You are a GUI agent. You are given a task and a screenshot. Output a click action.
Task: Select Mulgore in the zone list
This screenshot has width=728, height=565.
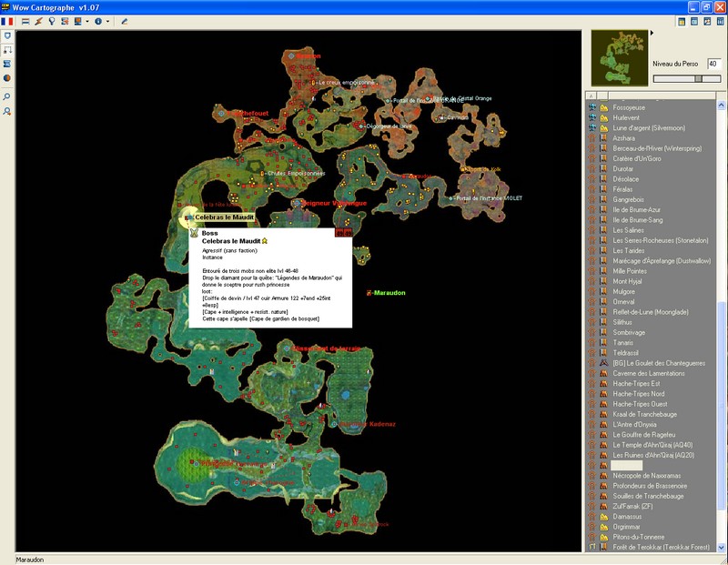(623, 291)
